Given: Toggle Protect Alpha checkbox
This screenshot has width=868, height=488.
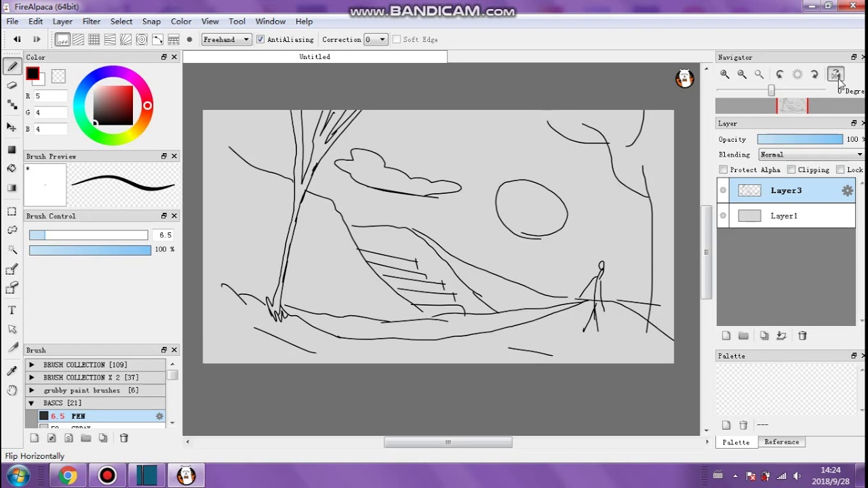Looking at the screenshot, I should click(724, 169).
